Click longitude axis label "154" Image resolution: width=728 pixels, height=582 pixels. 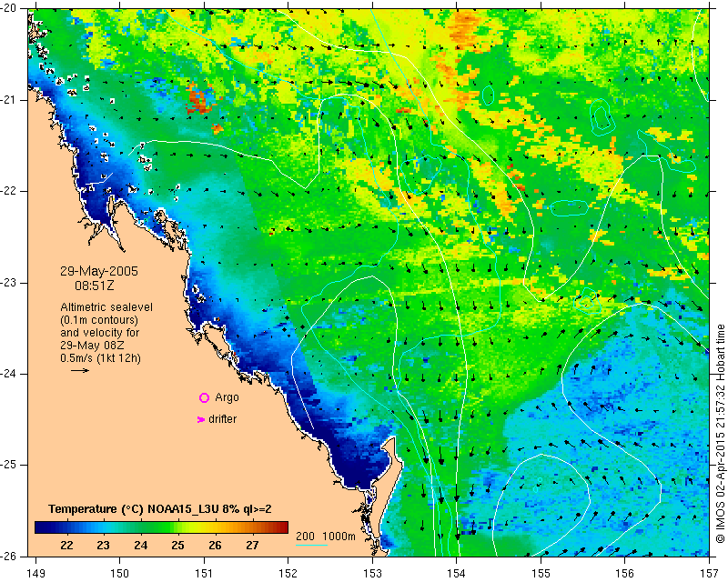point(457,574)
